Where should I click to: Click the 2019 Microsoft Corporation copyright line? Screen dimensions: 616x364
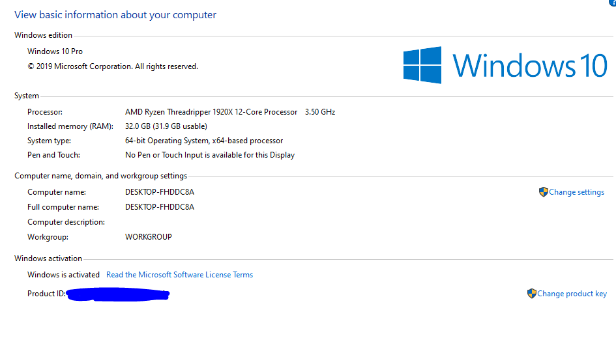click(113, 66)
